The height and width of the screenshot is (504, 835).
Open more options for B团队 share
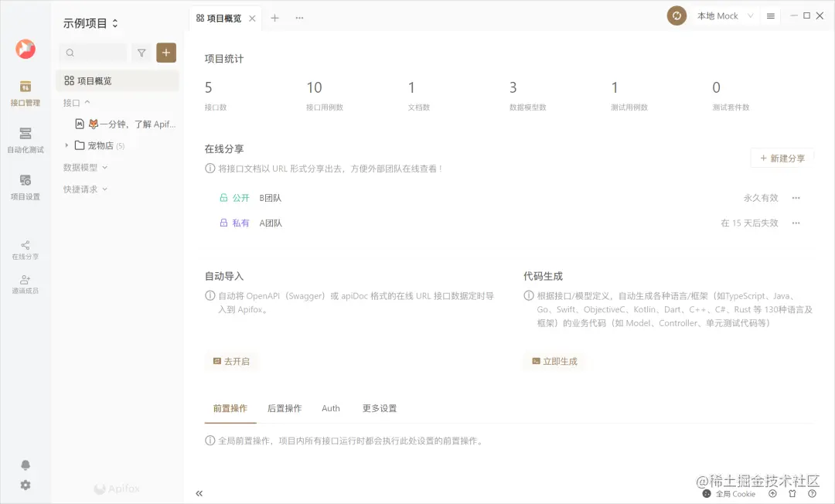[796, 198]
